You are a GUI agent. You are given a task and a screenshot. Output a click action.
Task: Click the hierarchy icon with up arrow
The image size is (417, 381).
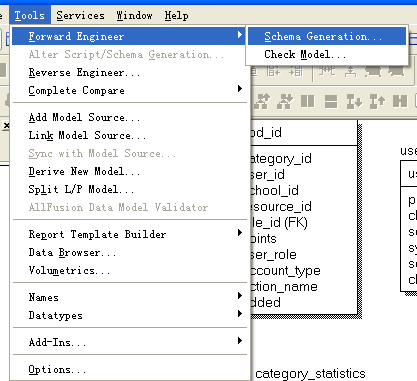tap(262, 101)
